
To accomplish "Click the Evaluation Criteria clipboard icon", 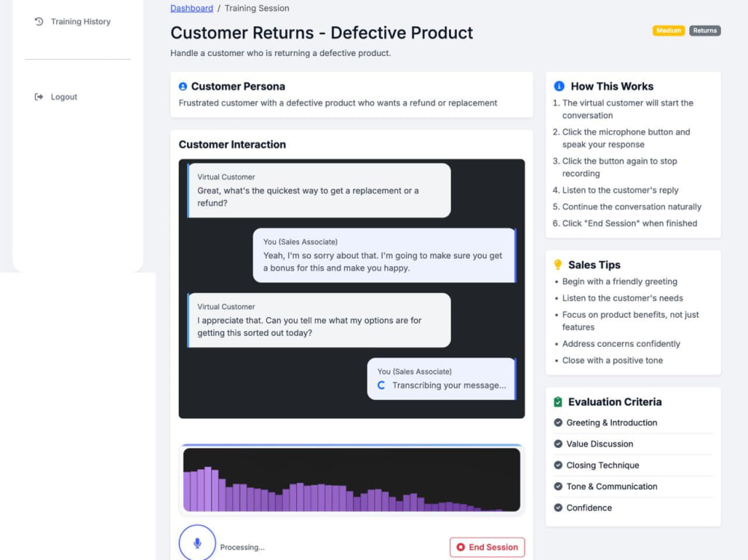I will 558,402.
